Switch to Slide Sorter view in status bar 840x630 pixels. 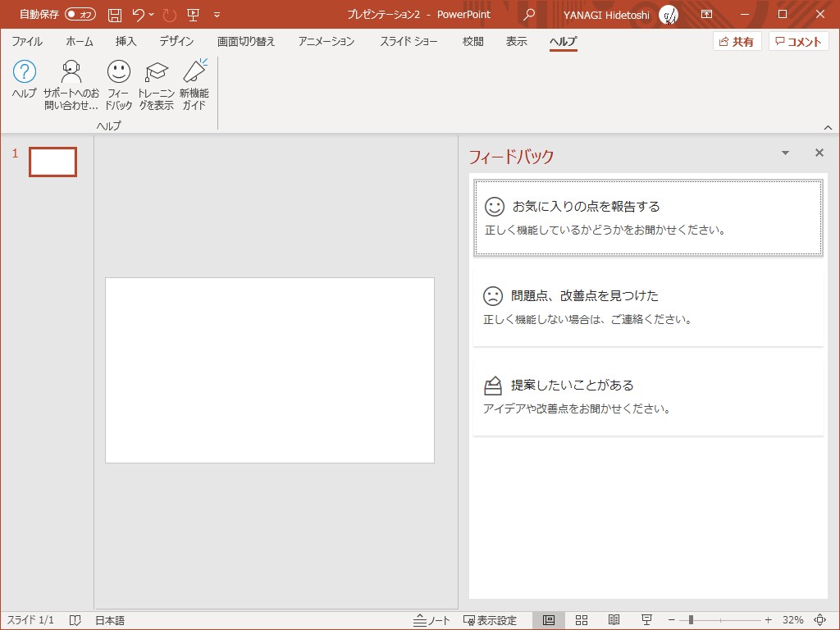click(x=582, y=619)
